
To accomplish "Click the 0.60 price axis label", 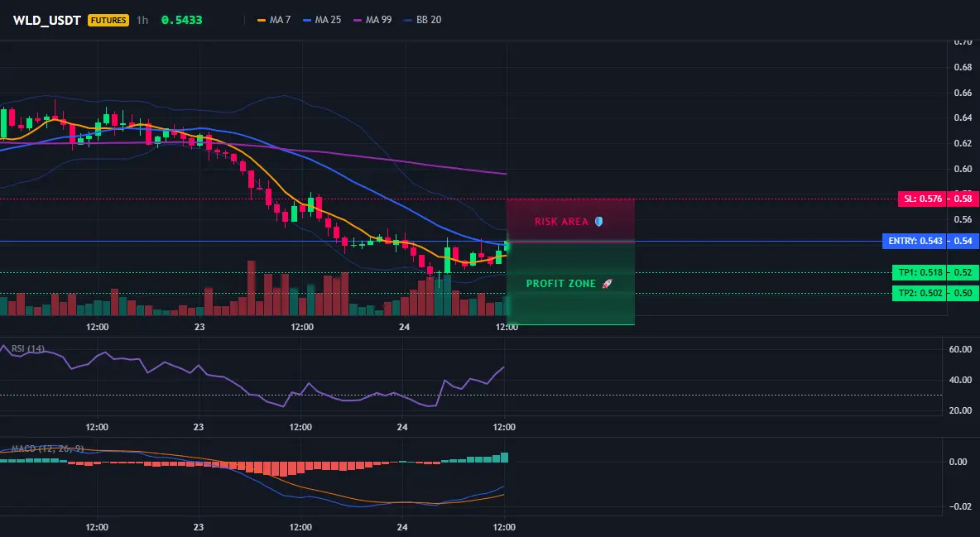I will (963, 169).
